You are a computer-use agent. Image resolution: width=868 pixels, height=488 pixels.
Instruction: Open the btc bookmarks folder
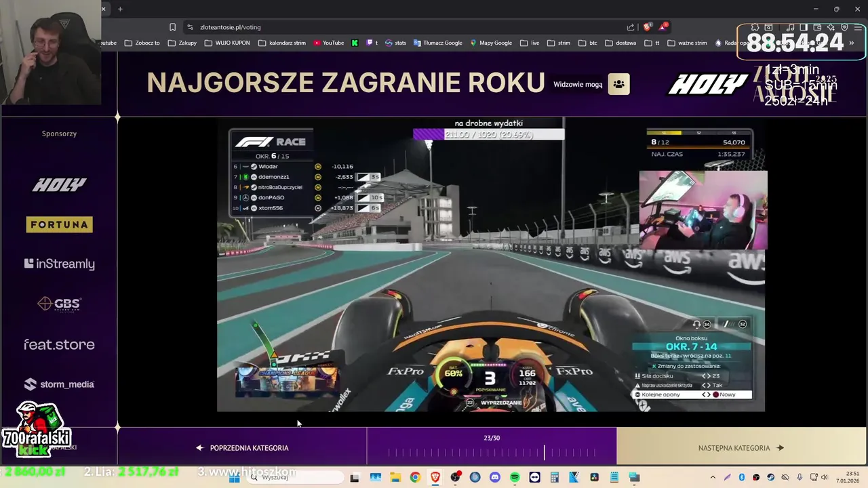pos(588,43)
